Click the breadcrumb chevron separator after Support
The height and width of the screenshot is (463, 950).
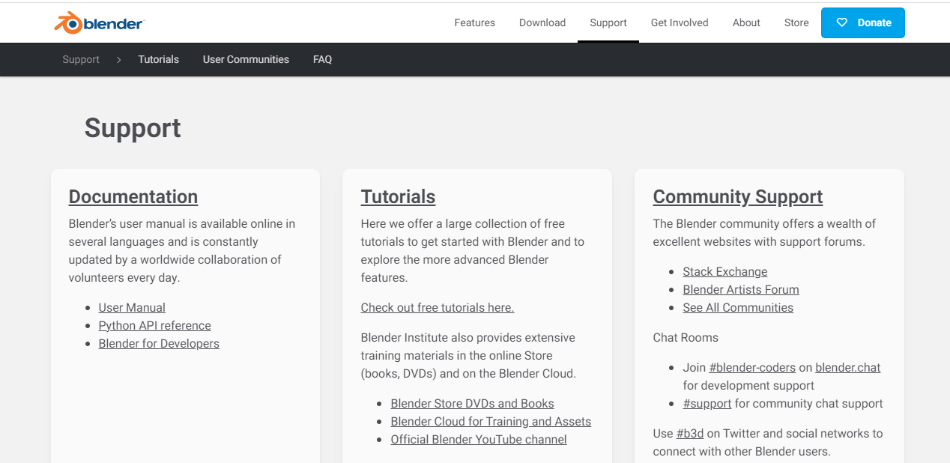click(119, 59)
